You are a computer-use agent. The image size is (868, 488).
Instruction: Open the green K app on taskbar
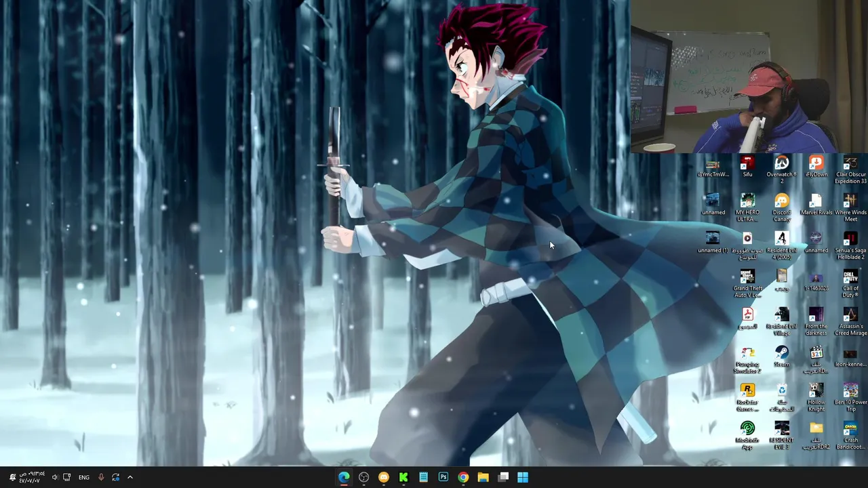coord(403,477)
